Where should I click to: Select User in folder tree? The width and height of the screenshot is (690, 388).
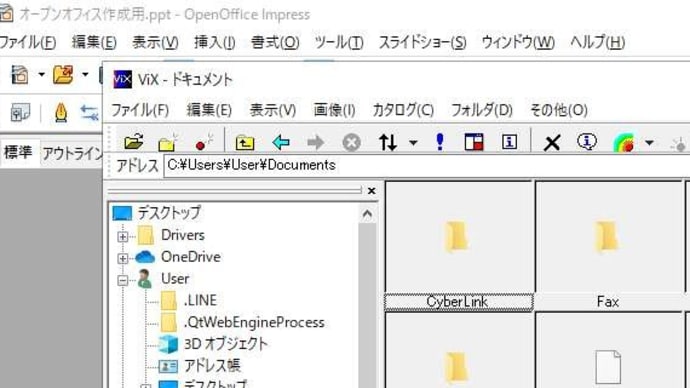coord(175,279)
